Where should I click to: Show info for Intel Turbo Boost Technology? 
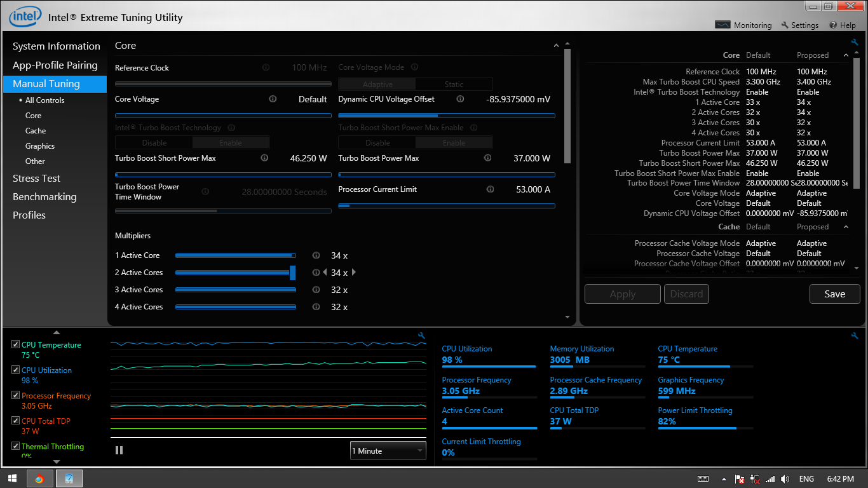pyautogui.click(x=231, y=128)
